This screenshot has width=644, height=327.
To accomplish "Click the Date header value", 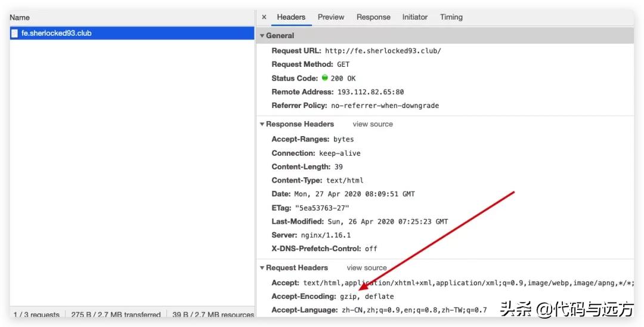I will click(354, 194).
